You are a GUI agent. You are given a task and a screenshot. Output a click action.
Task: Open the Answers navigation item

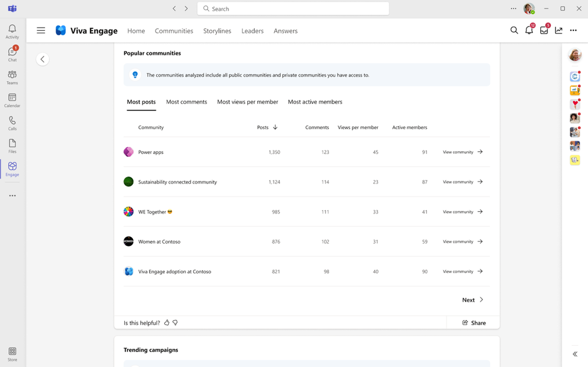285,31
